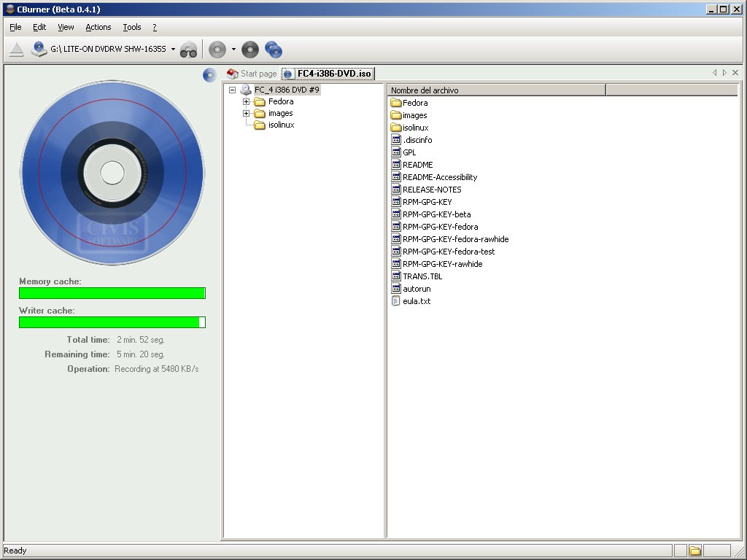This screenshot has height=560, width=747.
Task: Open the Actions menu
Action: pyautogui.click(x=98, y=27)
